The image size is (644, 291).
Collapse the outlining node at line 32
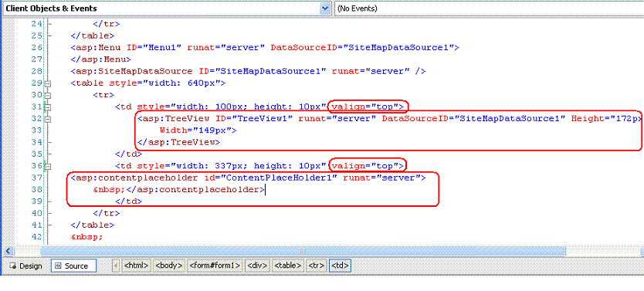48,119
